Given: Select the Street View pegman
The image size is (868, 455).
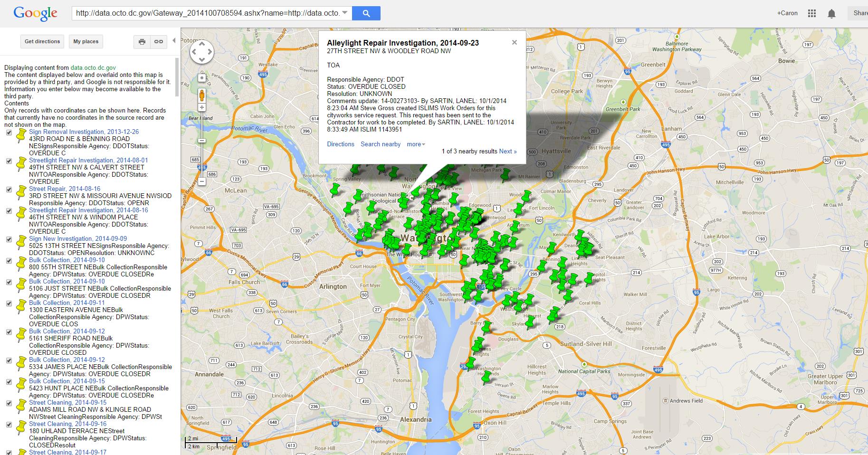Looking at the screenshot, I should pos(202,95).
